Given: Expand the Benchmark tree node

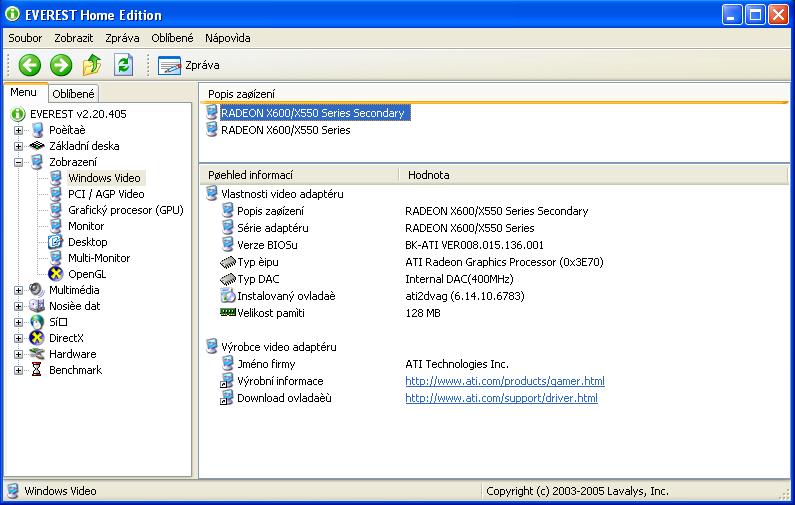Looking at the screenshot, I should coord(19,370).
